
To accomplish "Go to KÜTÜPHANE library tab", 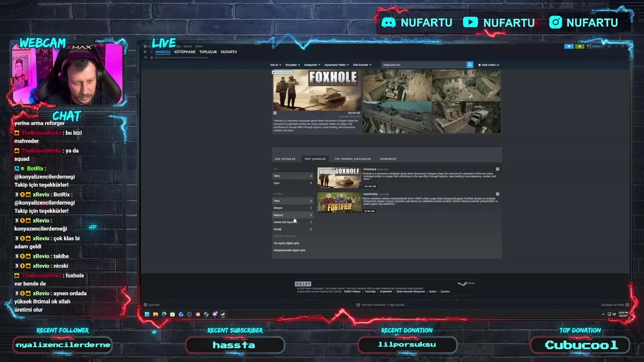I will [x=185, y=52].
